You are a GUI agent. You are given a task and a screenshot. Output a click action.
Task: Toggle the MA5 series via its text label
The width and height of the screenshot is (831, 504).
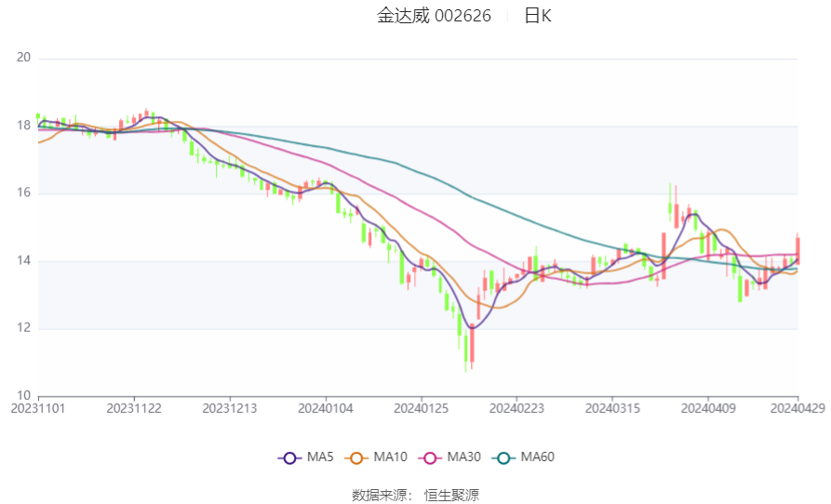point(320,458)
